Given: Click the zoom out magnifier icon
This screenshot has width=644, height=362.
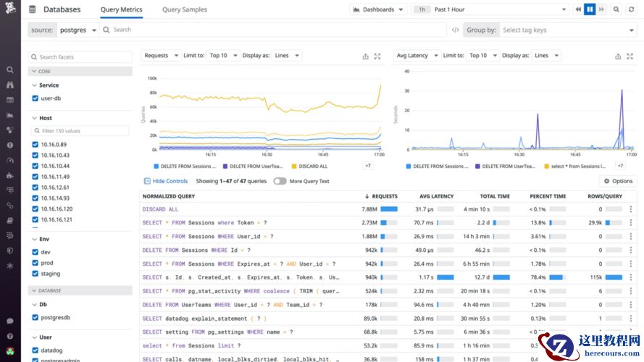Looking at the screenshot, I should (x=616, y=9).
